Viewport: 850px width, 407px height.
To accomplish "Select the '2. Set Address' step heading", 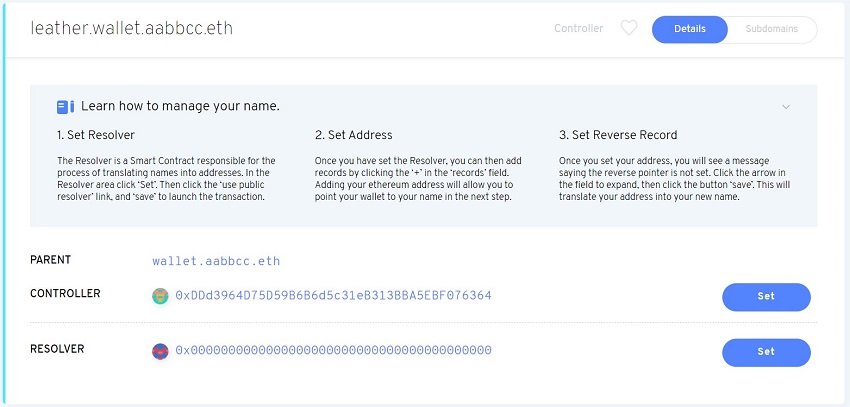I will click(353, 135).
